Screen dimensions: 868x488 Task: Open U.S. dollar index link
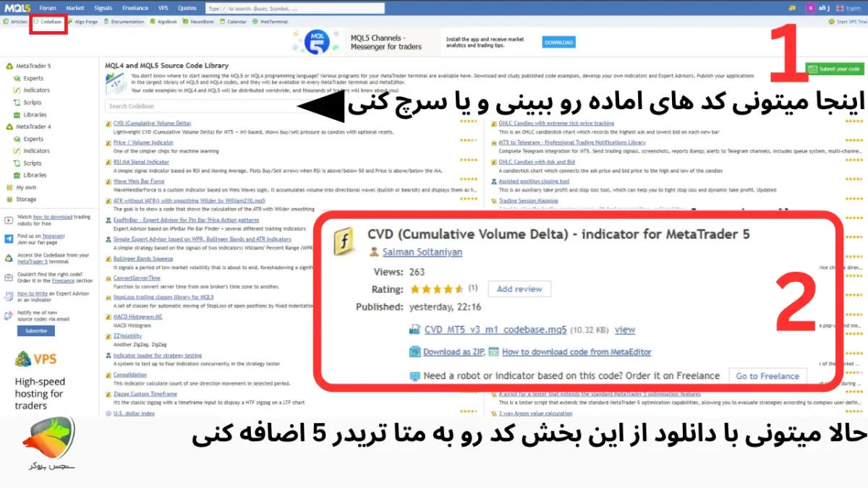(x=134, y=413)
